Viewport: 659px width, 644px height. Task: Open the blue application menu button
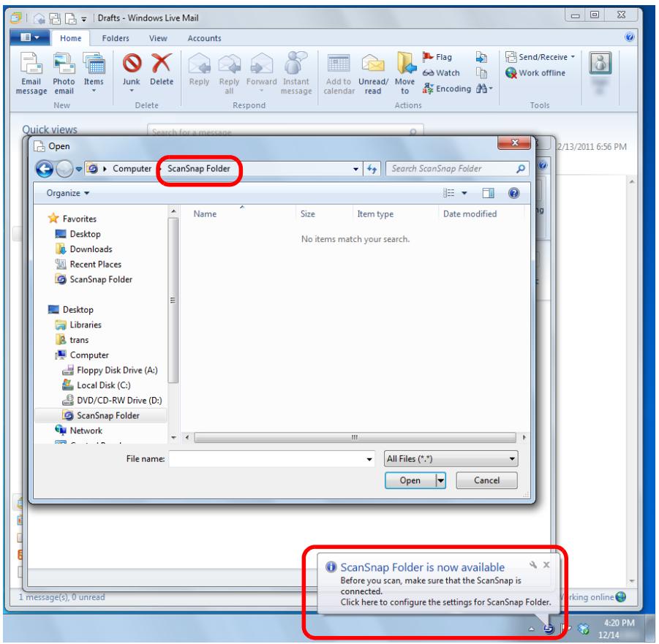tap(30, 37)
